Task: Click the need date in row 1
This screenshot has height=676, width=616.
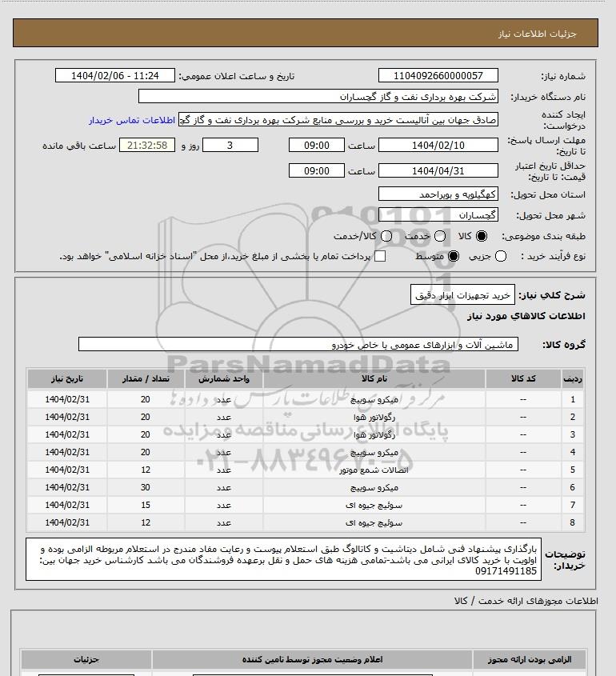Action: (x=67, y=400)
